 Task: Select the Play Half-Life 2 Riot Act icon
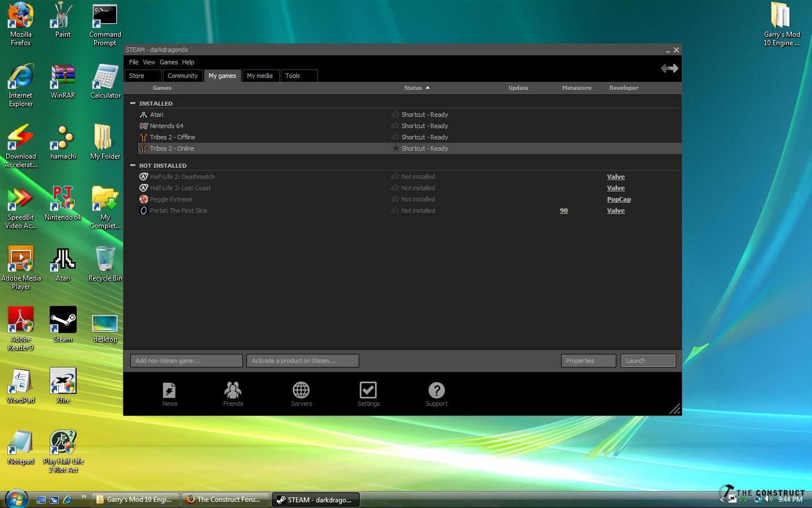(63, 450)
